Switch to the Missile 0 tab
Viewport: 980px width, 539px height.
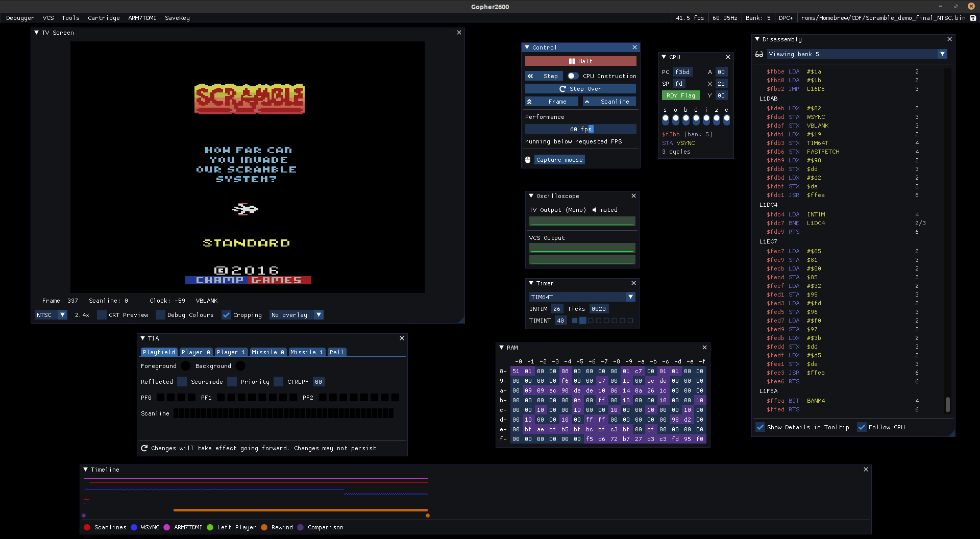(268, 352)
